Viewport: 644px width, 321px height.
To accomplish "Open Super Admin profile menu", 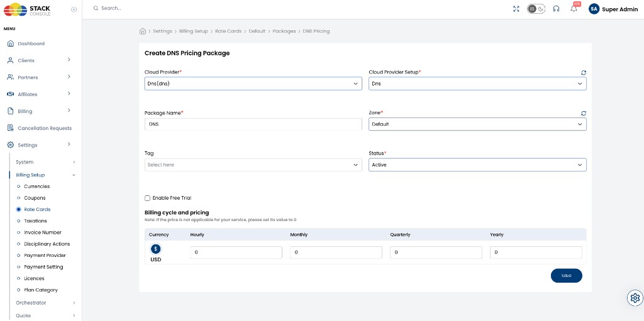I will click(619, 9).
